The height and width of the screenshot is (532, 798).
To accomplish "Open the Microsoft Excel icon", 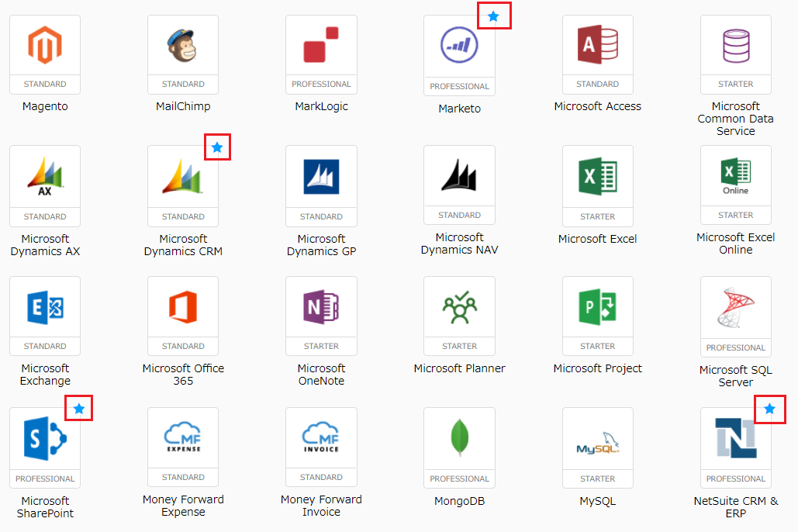I will tap(597, 176).
